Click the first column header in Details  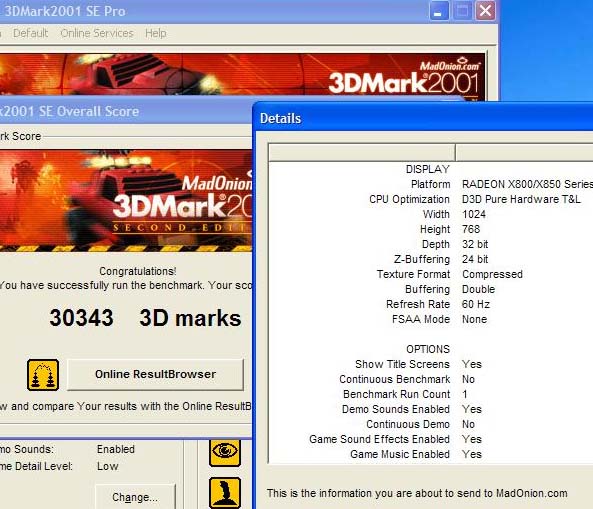(362, 152)
